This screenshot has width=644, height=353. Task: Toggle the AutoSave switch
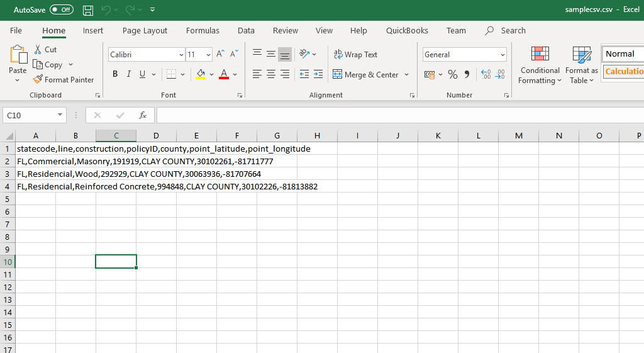coord(61,10)
